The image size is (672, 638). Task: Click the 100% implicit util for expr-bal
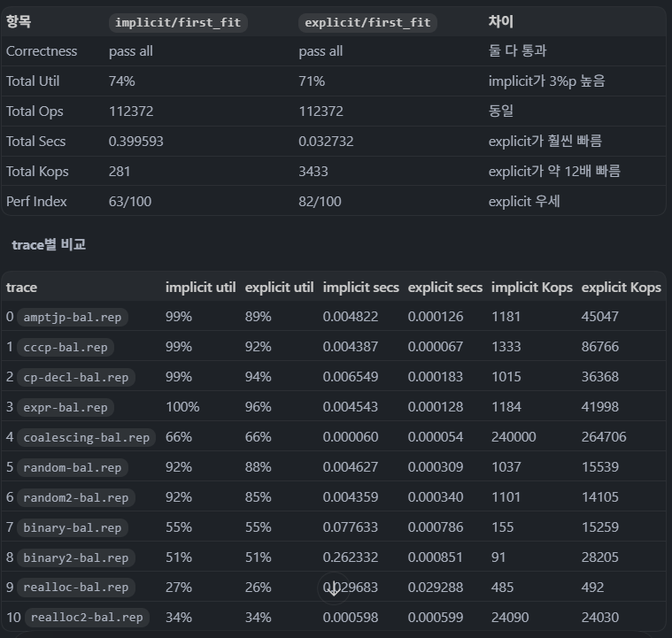tap(182, 407)
